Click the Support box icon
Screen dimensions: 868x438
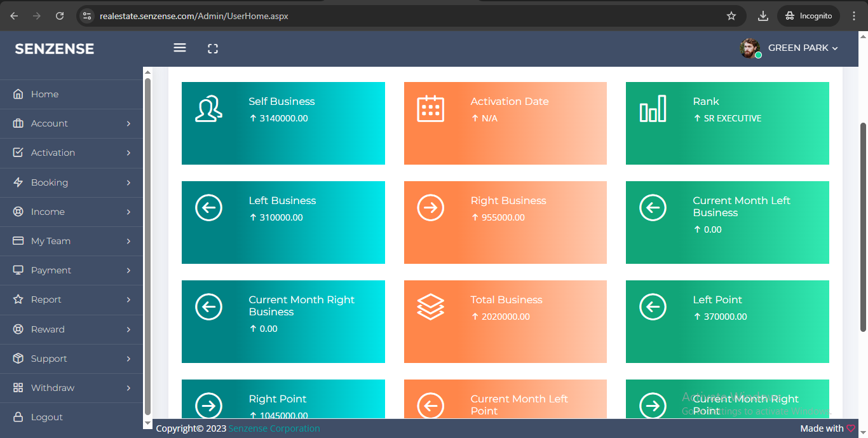(18, 359)
